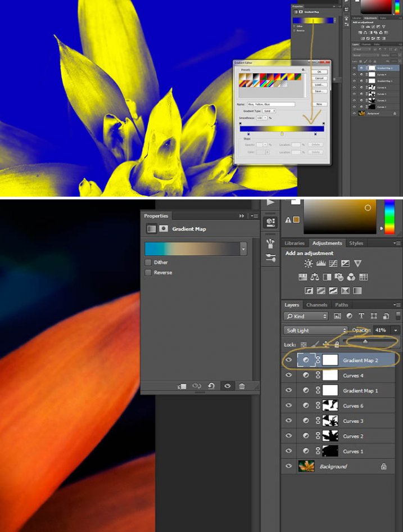Reset adjustment defaults in Properties panel

pos(211,386)
